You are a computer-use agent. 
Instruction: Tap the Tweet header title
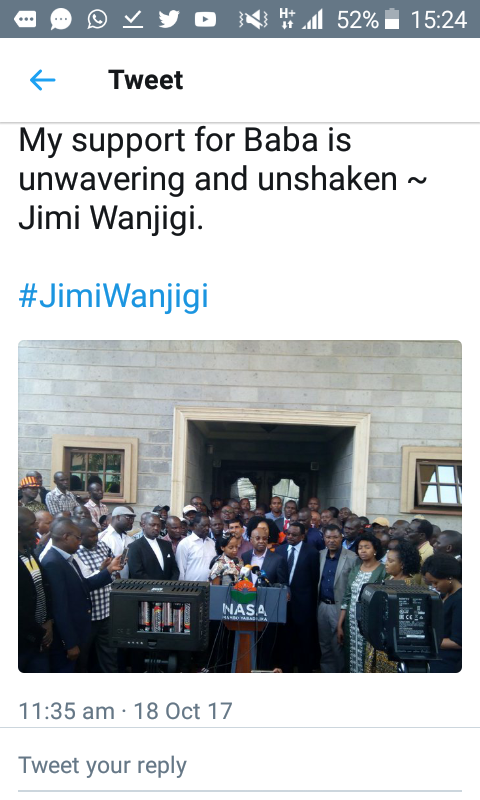click(x=145, y=80)
